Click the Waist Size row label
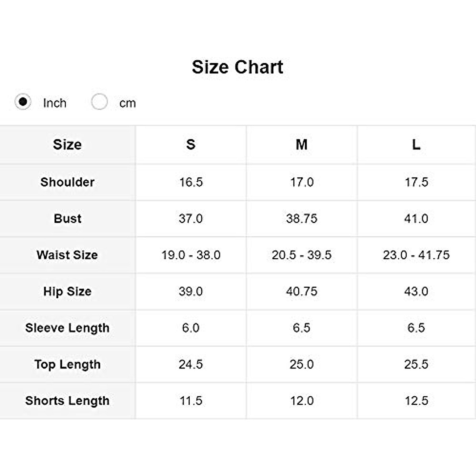Screen dimensions: 476x476 pyautogui.click(x=67, y=255)
